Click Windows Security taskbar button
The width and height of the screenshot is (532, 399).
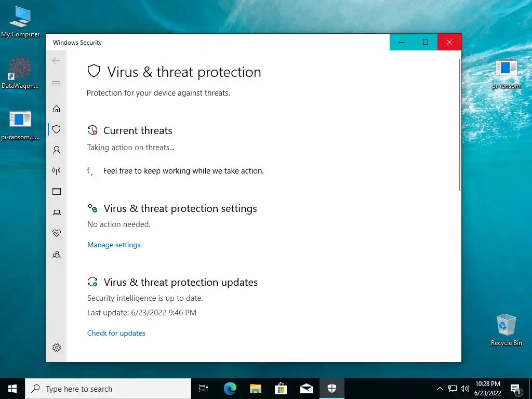(332, 389)
